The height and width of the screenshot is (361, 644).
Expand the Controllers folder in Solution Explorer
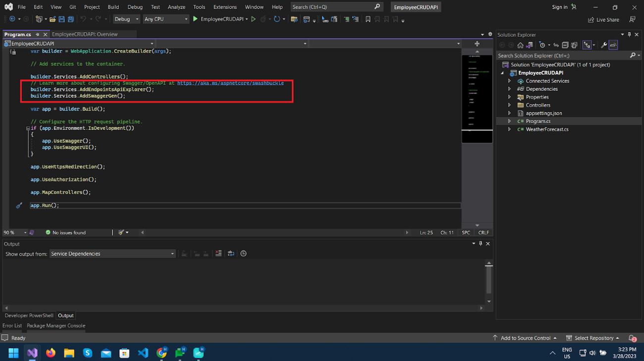pyautogui.click(x=509, y=105)
